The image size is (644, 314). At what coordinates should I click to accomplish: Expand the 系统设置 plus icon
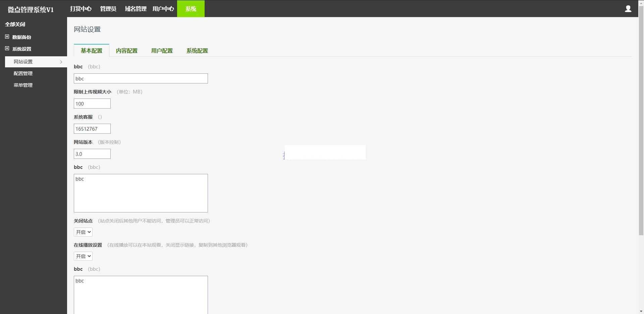pos(7,48)
